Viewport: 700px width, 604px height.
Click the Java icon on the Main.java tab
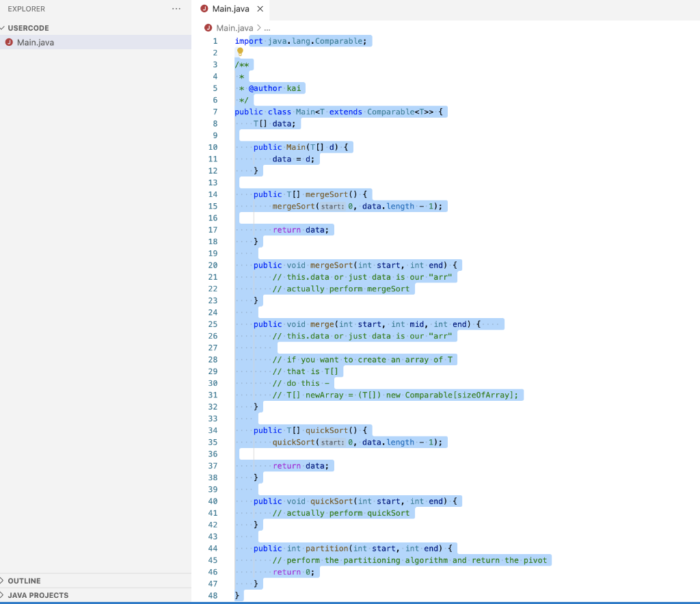click(x=204, y=8)
